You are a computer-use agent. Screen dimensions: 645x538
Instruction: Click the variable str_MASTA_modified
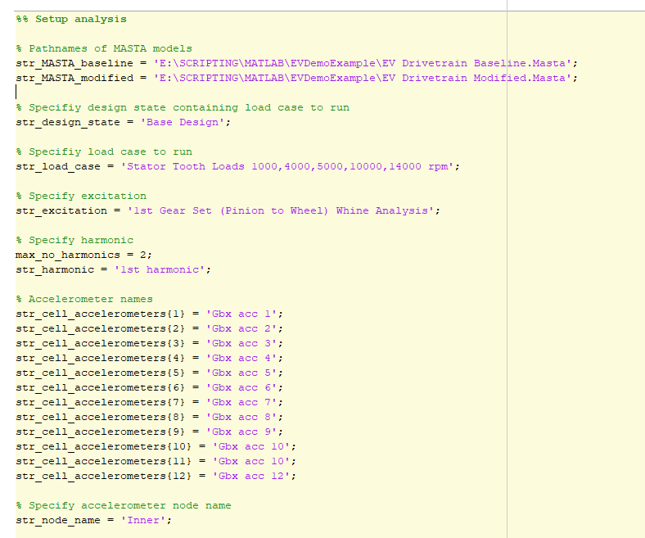74,78
